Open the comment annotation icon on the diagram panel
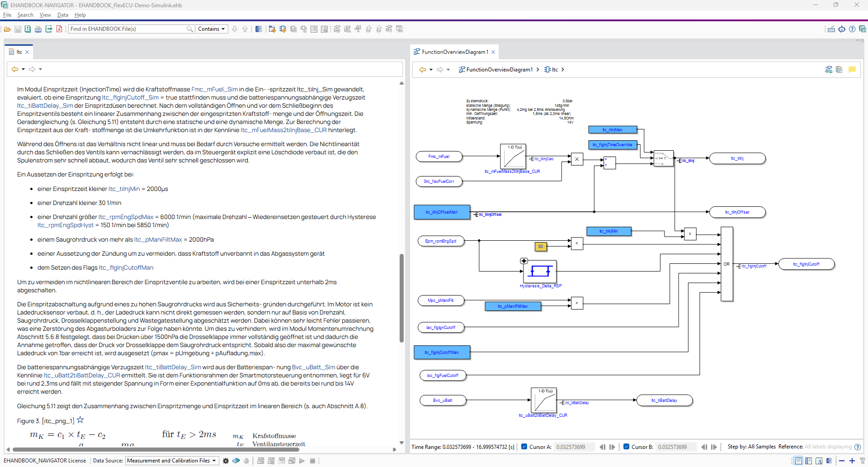This screenshot has width=868, height=467. click(x=853, y=69)
